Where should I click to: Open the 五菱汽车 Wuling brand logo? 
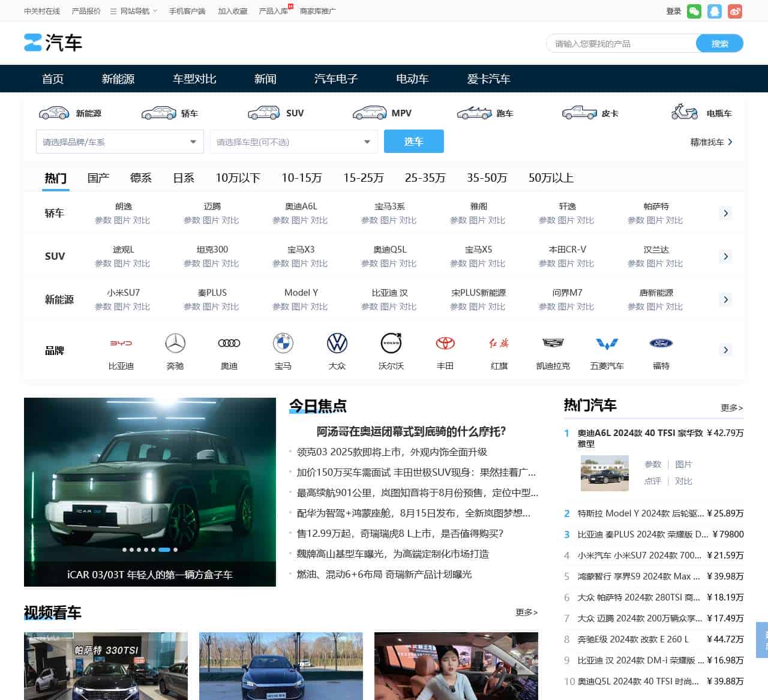[607, 344]
